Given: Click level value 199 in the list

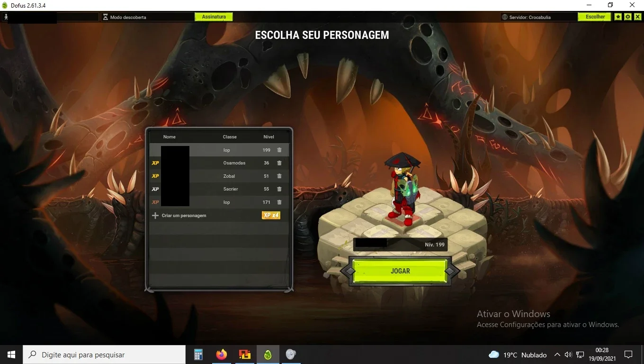Looking at the screenshot, I should tap(267, 150).
